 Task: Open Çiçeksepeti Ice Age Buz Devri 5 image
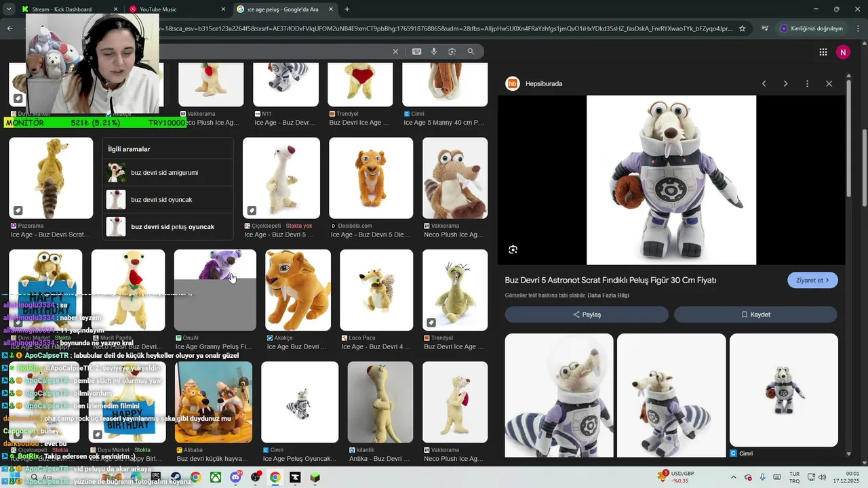coord(281,178)
